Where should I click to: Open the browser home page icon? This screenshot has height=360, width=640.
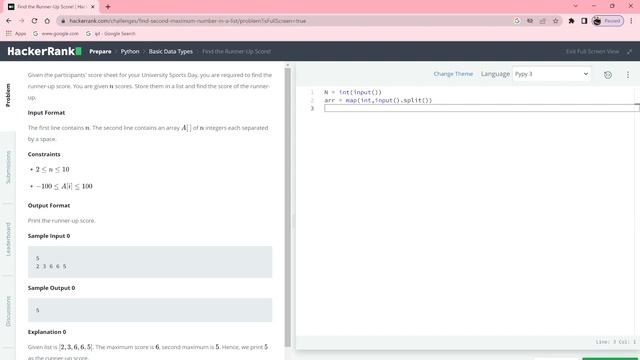pyautogui.click(x=47, y=21)
